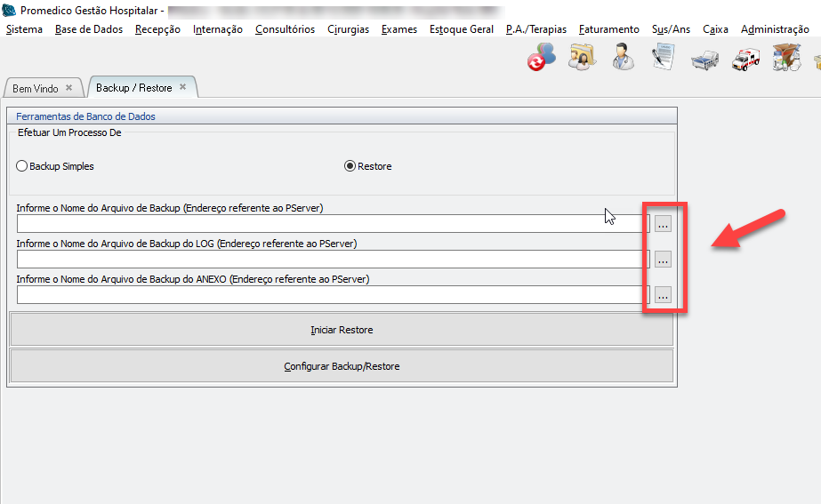This screenshot has height=504, width=821.
Task: Click the switch user icon with red arrows
Action: (x=541, y=57)
